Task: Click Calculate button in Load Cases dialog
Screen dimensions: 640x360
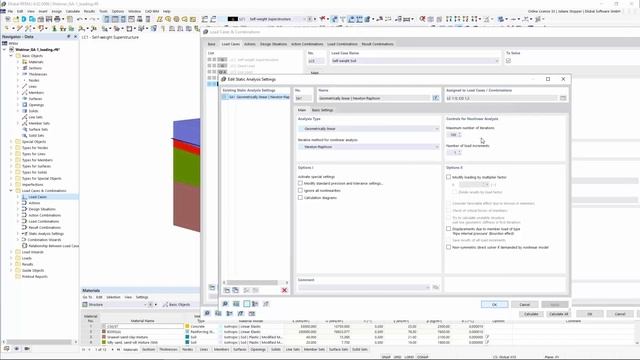Action: click(x=531, y=314)
